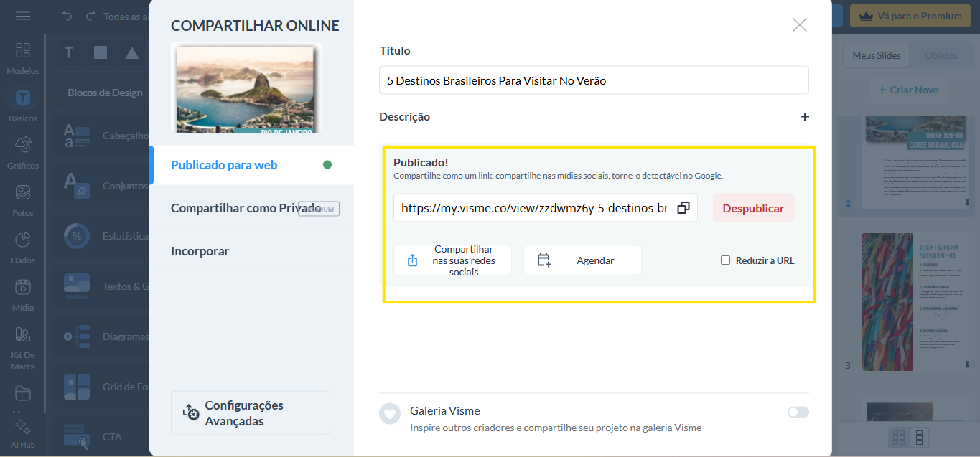Open the Modelos panel in sidebar
The height and width of the screenshot is (457, 980).
[x=23, y=58]
